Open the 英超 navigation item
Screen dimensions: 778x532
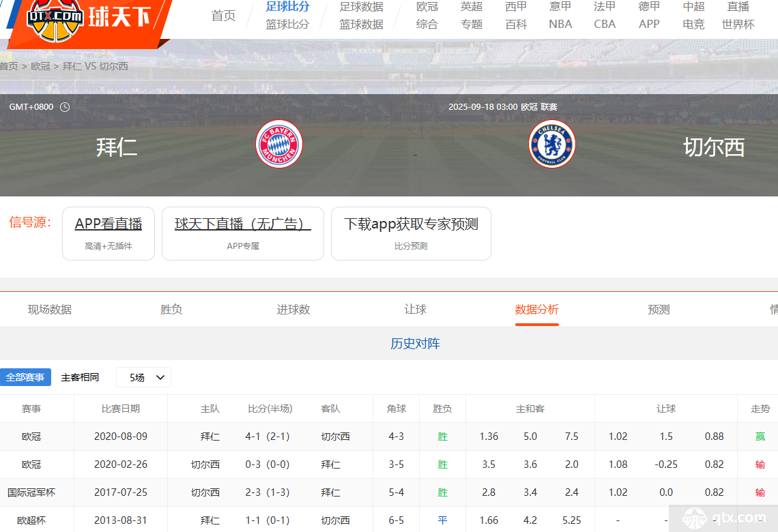click(x=472, y=6)
